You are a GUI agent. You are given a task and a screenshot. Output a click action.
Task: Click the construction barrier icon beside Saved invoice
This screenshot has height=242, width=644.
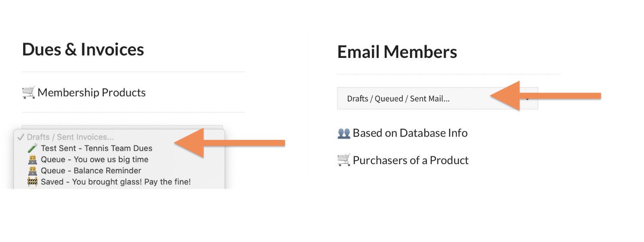(x=32, y=182)
